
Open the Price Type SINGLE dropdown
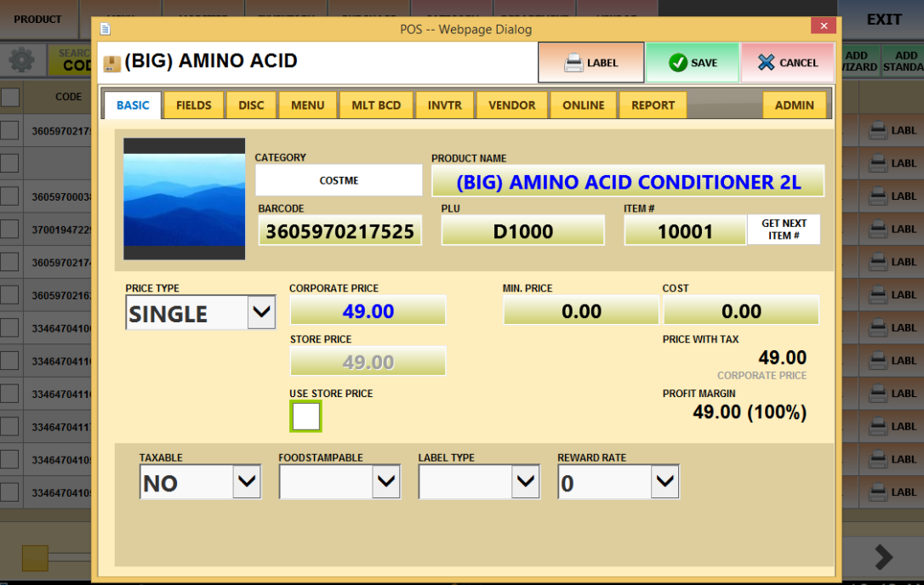[261, 313]
